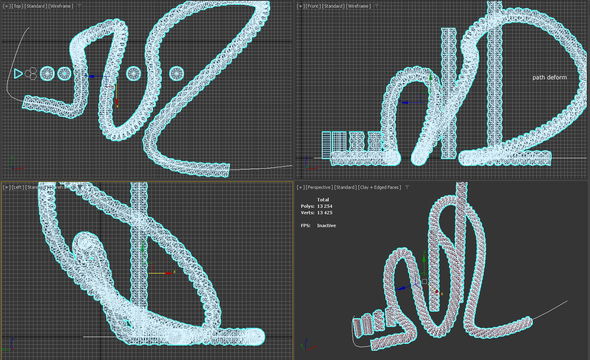The width and height of the screenshot is (590, 360).
Task: Open the [+] general menu of Top viewport
Action: pyautogui.click(x=7, y=6)
